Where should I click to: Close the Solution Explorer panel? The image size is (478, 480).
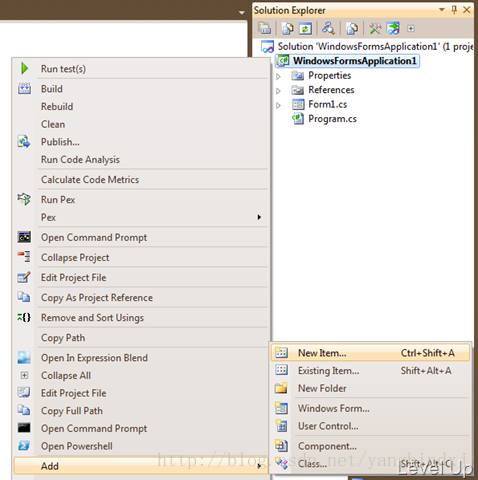pyautogui.click(x=467, y=10)
